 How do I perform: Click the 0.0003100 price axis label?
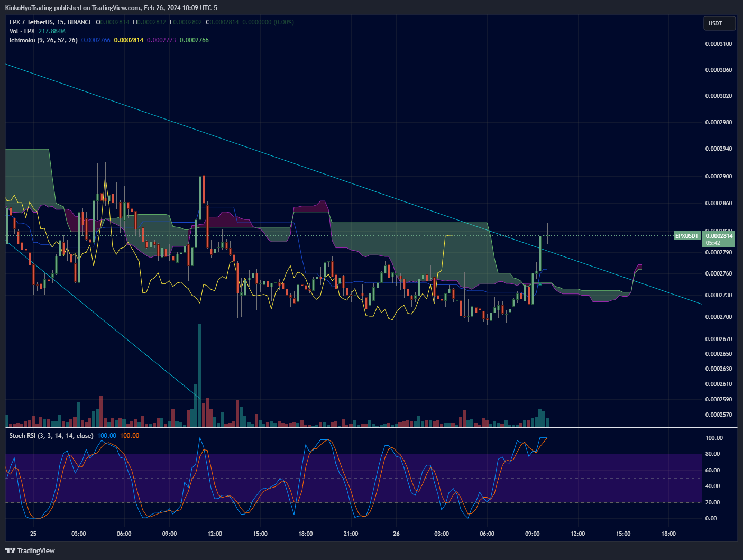(x=719, y=44)
